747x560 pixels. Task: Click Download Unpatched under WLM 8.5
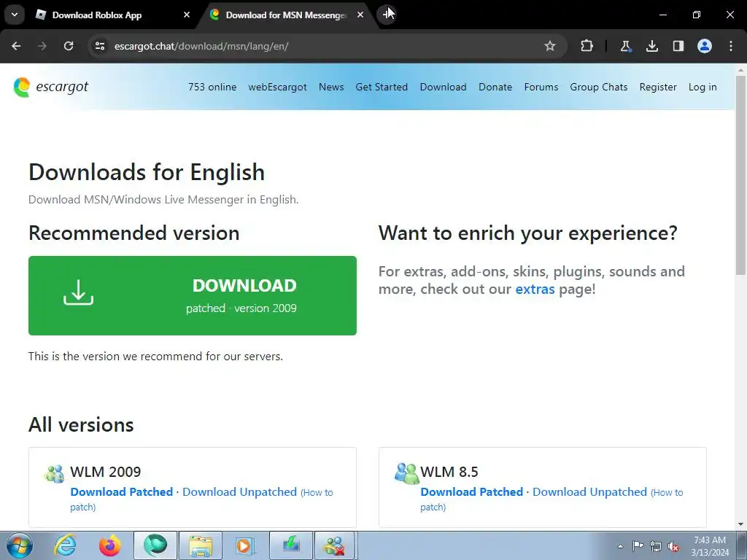[589, 492]
